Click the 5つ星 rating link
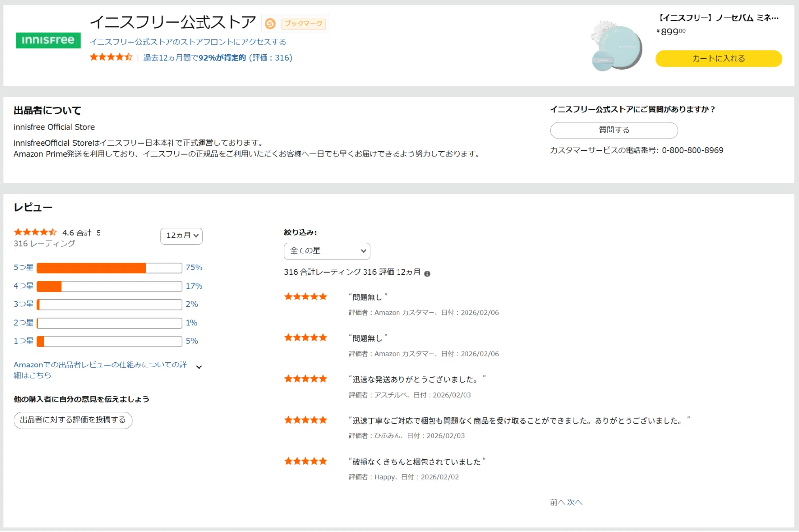 (x=24, y=267)
